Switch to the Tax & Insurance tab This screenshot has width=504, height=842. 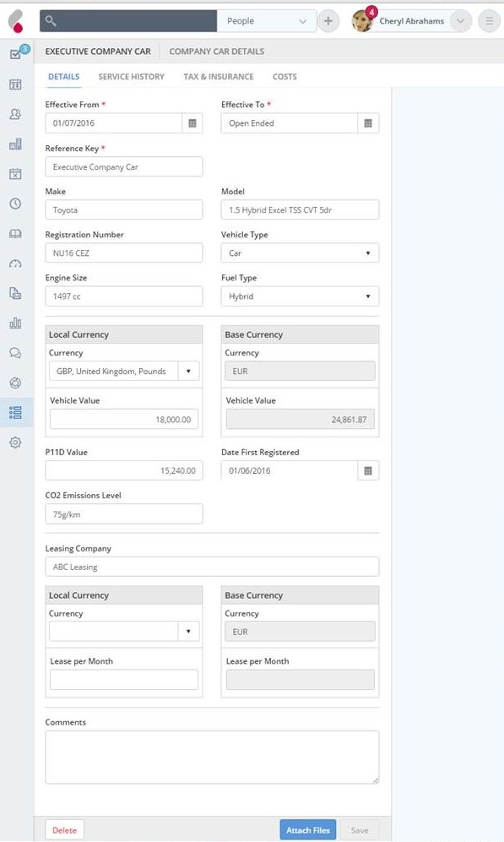click(219, 77)
